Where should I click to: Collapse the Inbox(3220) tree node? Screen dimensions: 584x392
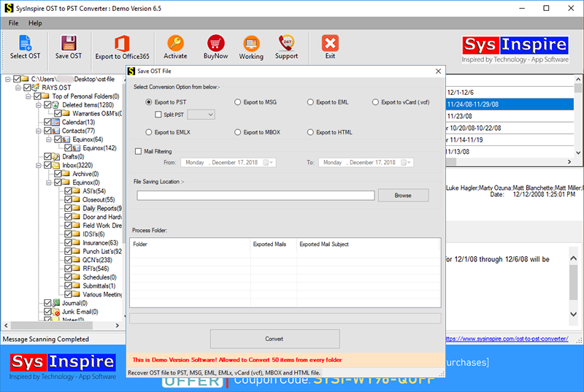(38, 166)
